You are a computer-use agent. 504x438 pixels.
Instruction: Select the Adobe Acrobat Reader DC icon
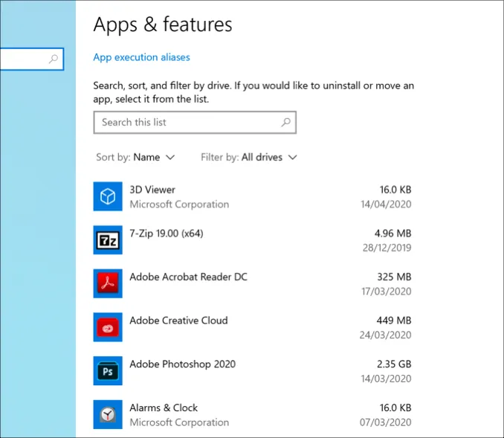point(108,283)
